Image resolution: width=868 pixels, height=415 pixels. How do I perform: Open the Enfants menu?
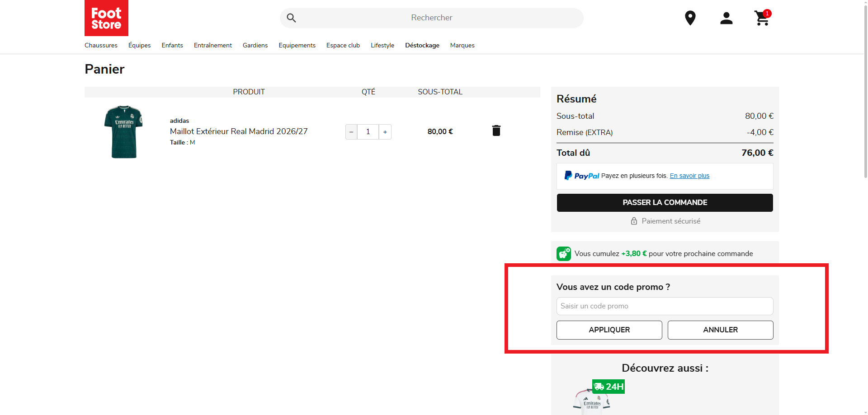pos(172,45)
